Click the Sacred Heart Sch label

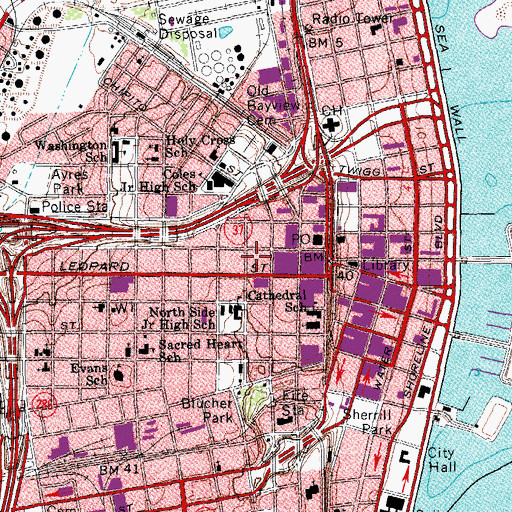(201, 351)
